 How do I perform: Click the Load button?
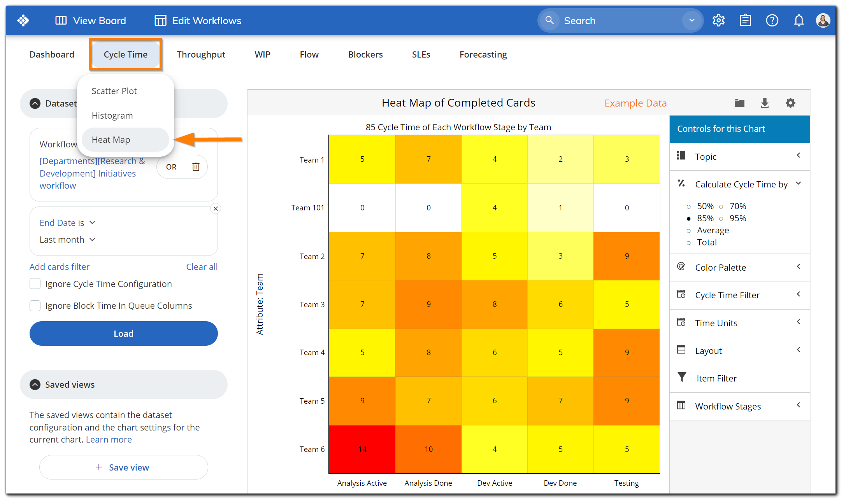click(x=124, y=334)
